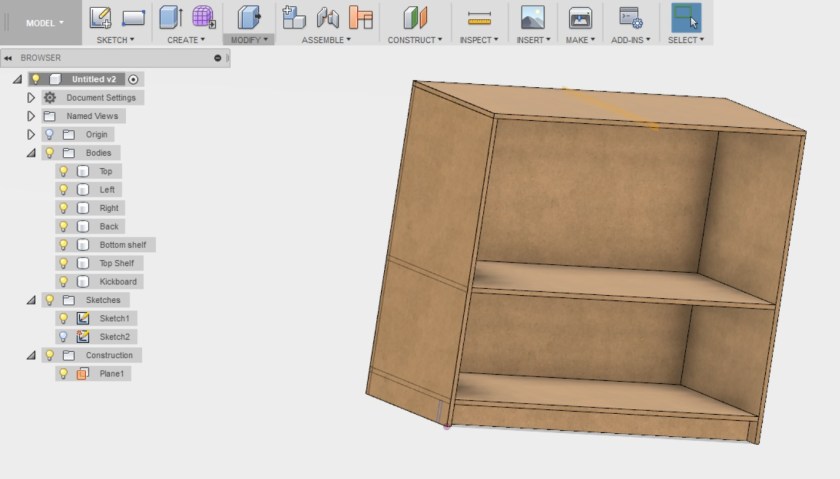Select the Joint tool icon
840x479 pixels.
(x=327, y=17)
